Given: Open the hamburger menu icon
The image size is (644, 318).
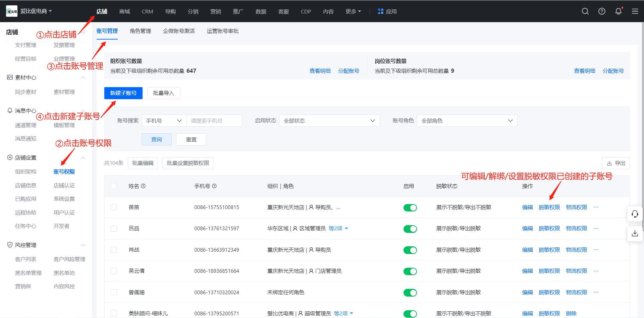Looking at the screenshot, I should [x=635, y=11].
